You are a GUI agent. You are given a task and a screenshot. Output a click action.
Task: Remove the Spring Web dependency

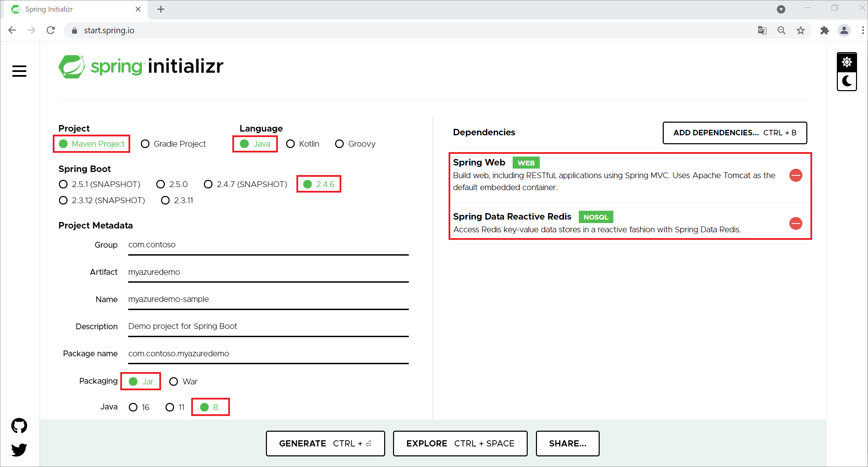coord(796,175)
